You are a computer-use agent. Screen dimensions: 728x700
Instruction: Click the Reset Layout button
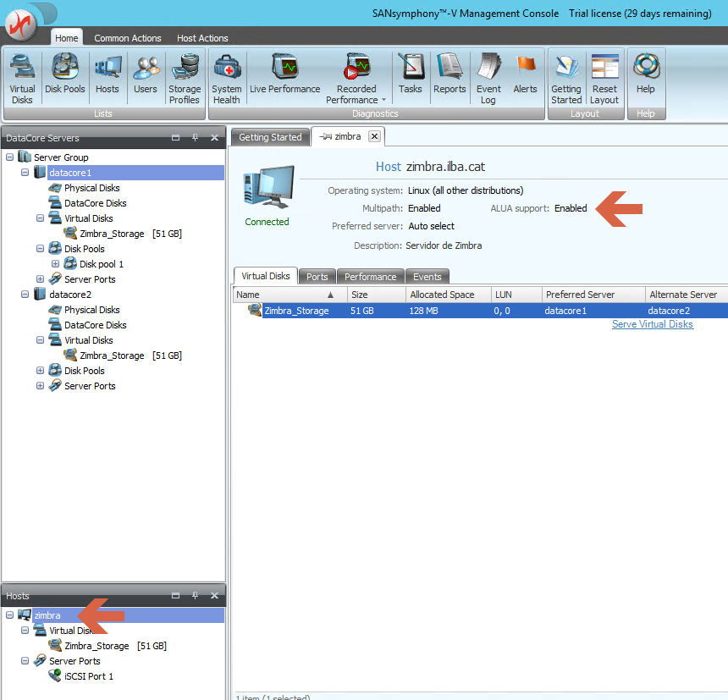(x=604, y=79)
